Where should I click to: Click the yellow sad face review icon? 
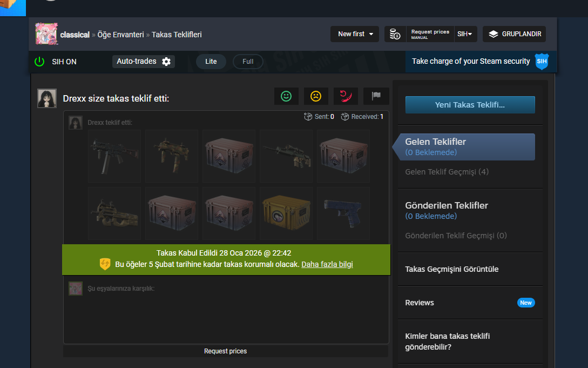pos(316,96)
